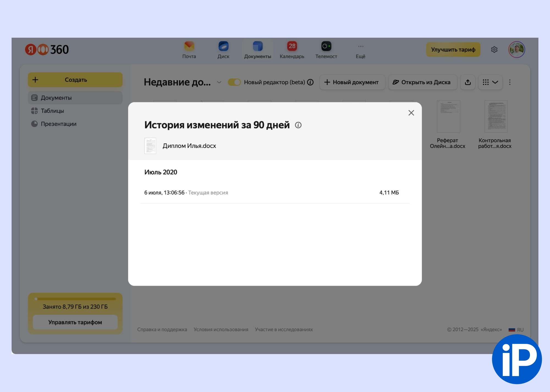Open the Календарь icon
550x392 pixels.
point(292,46)
